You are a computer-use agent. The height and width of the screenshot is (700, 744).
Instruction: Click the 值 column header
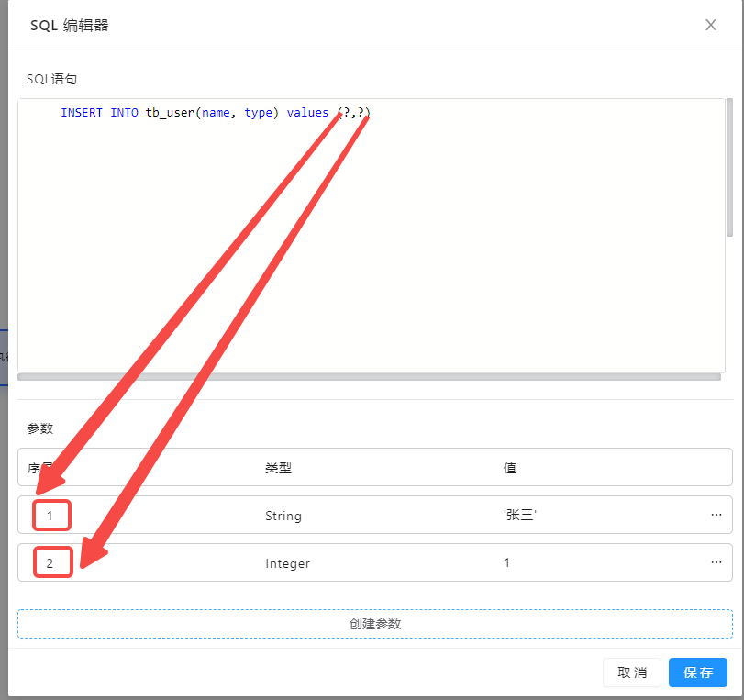(509, 468)
